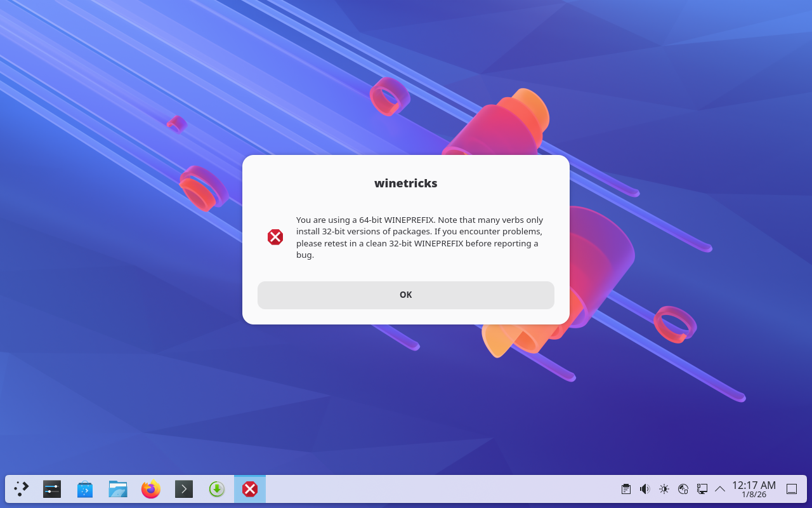Image resolution: width=812 pixels, height=508 pixels.
Task: Click OK in the winetricks dialog
Action: [406, 295]
